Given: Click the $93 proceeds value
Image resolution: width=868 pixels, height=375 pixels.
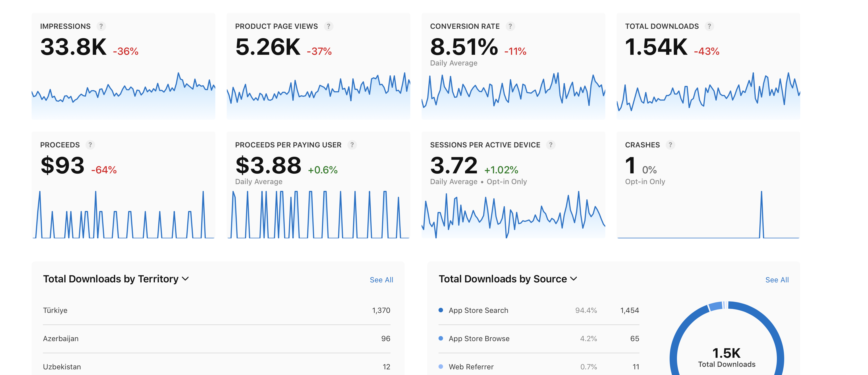Looking at the screenshot, I should pyautogui.click(x=62, y=165).
